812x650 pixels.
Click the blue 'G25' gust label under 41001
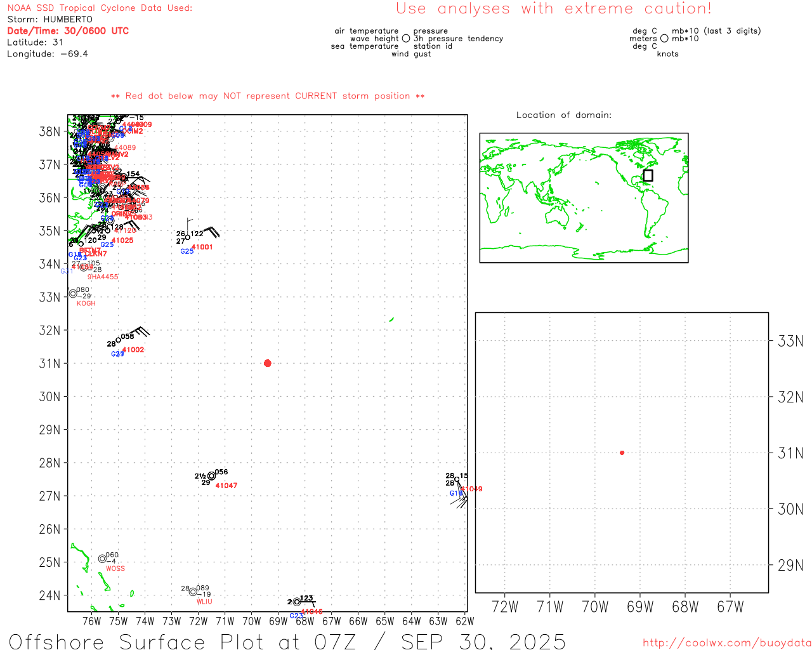pyautogui.click(x=187, y=251)
